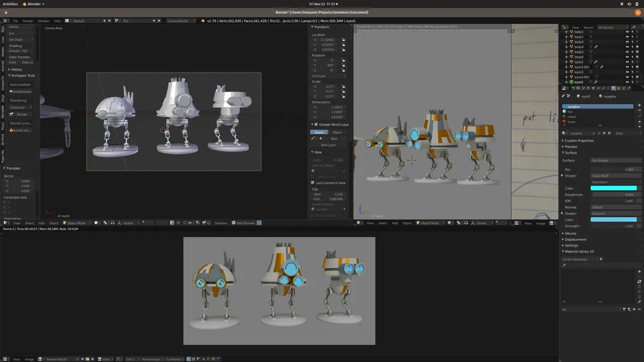Viewport: 644px width, 362px height.
Task: Click the pin icon in properties context bar
Action: click(x=563, y=96)
